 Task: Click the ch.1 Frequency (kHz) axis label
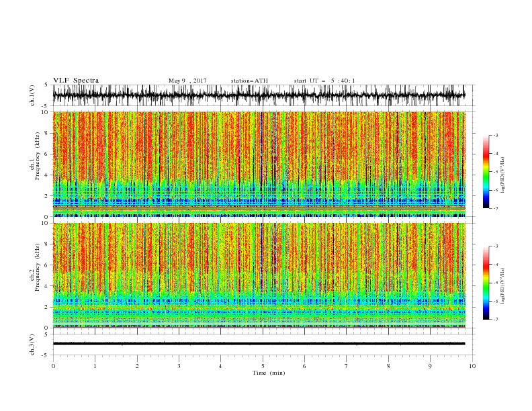(35, 155)
